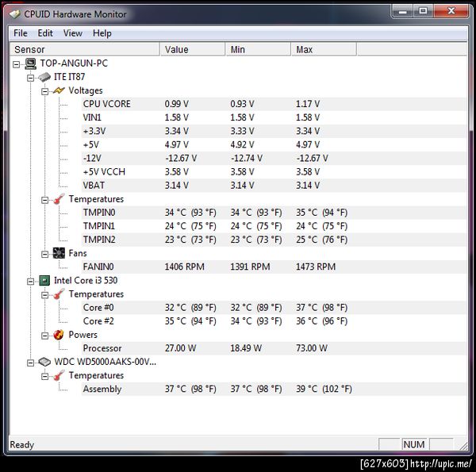This screenshot has height=472, width=476.
Task: Click the Ready status bar text
Action: 22,445
